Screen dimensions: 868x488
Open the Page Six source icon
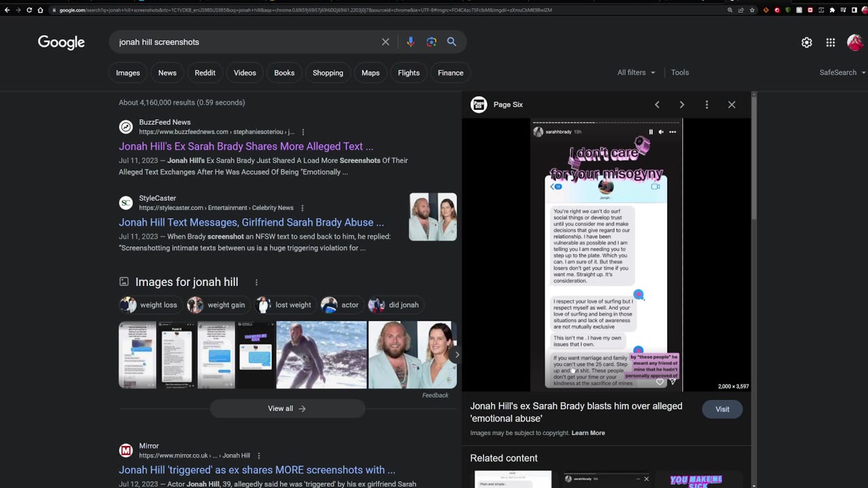[x=479, y=104]
